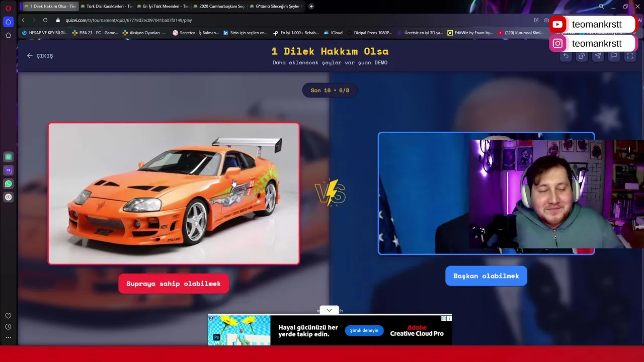Image resolution: width=644 pixels, height=362 pixels.
Task: Click the YouTube logo in the overlay
Action: tap(557, 24)
